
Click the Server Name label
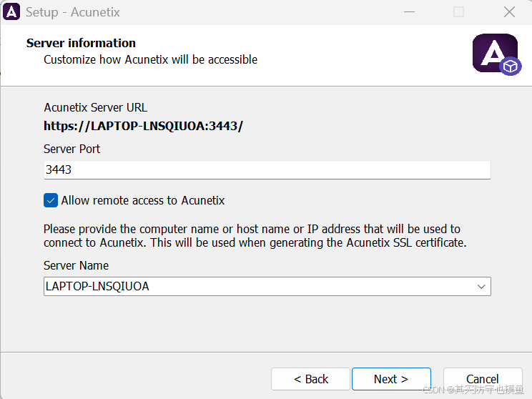(x=76, y=265)
